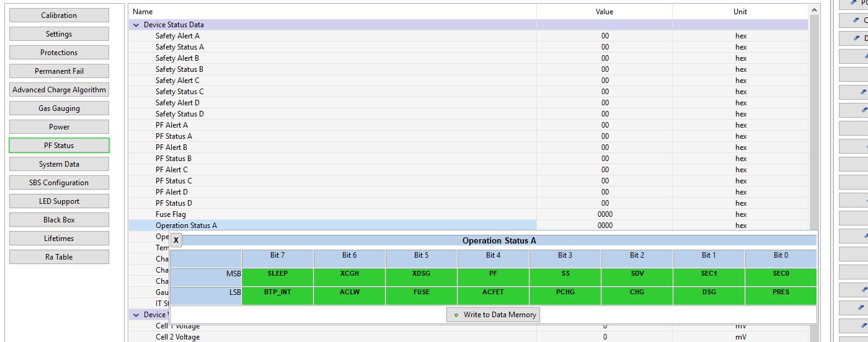The height and width of the screenshot is (342, 868).
Task: Select the Operation Status A row name
Action: tap(186, 226)
